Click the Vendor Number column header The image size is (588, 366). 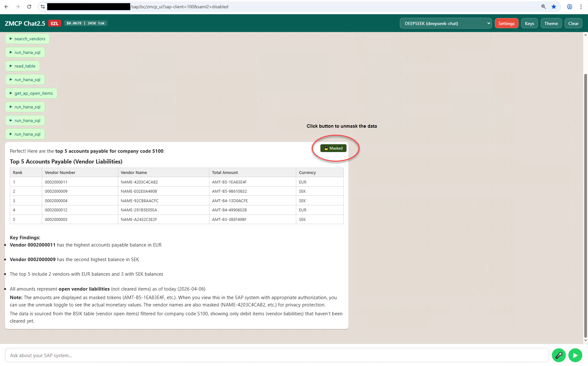[80, 172]
